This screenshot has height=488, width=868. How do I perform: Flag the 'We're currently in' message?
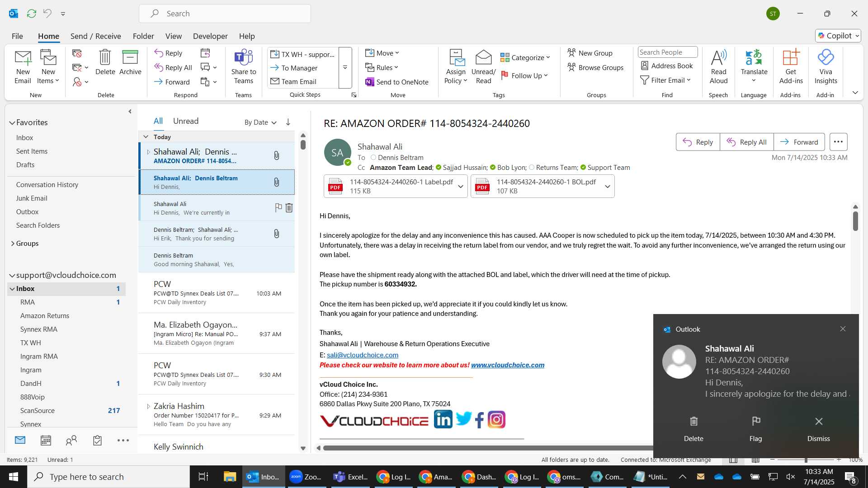(x=278, y=207)
